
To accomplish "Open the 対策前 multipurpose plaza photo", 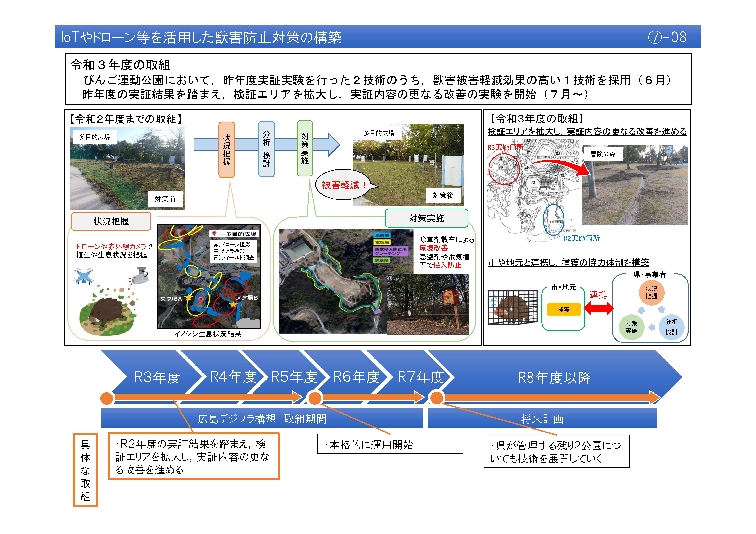I will tap(127, 168).
